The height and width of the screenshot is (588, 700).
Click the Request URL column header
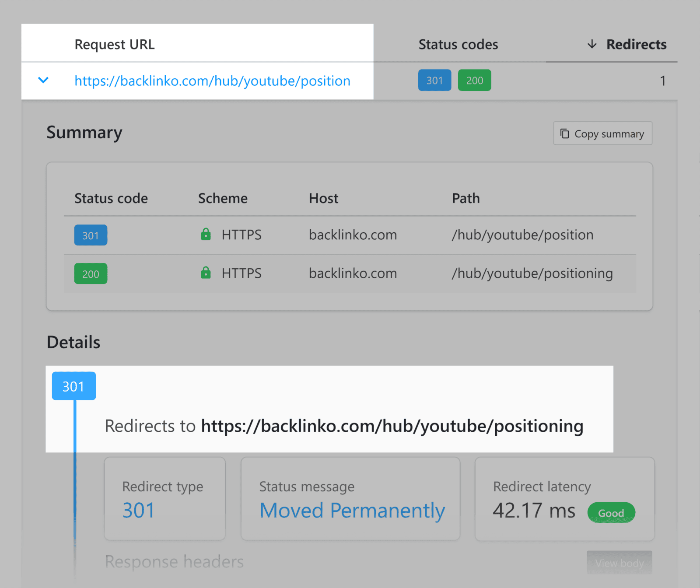[x=114, y=44]
